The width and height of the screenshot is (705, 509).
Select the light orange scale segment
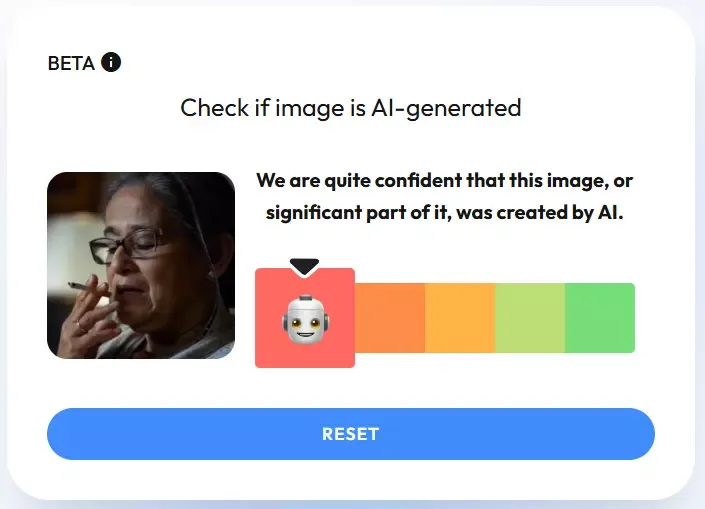pyautogui.click(x=460, y=318)
